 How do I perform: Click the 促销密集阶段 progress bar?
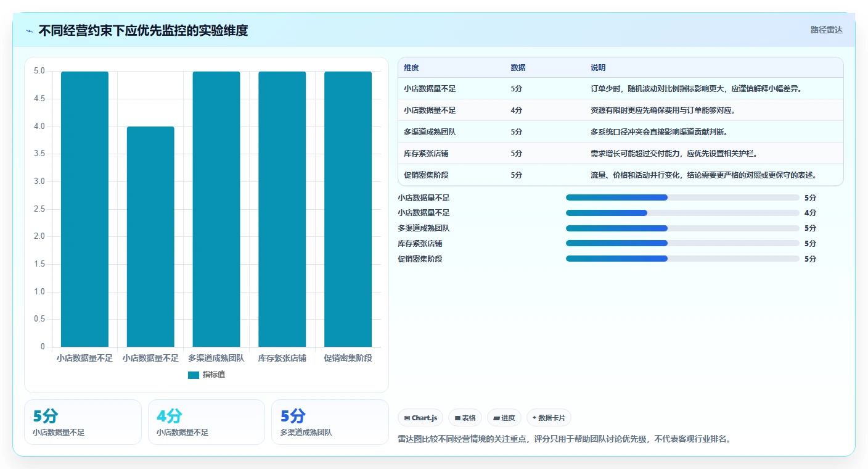[x=682, y=259]
